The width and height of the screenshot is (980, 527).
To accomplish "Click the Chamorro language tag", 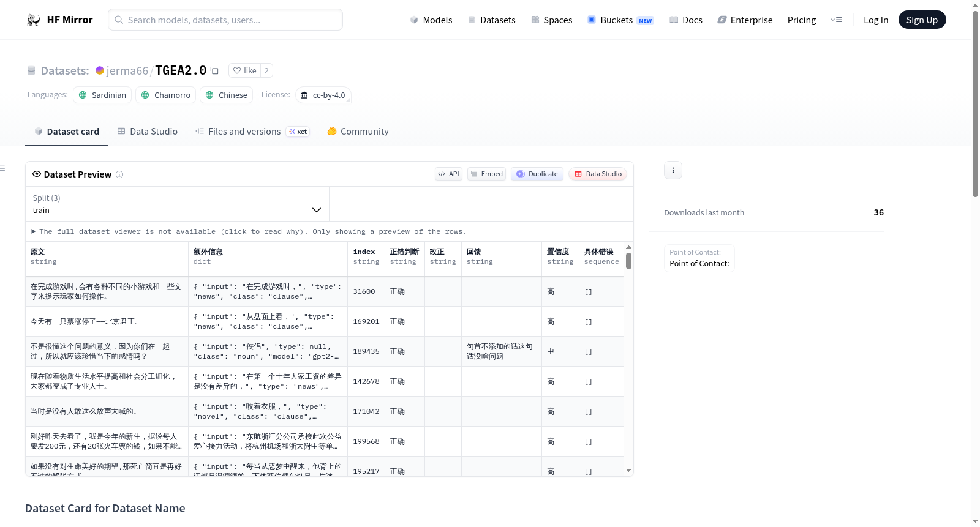I will click(166, 95).
